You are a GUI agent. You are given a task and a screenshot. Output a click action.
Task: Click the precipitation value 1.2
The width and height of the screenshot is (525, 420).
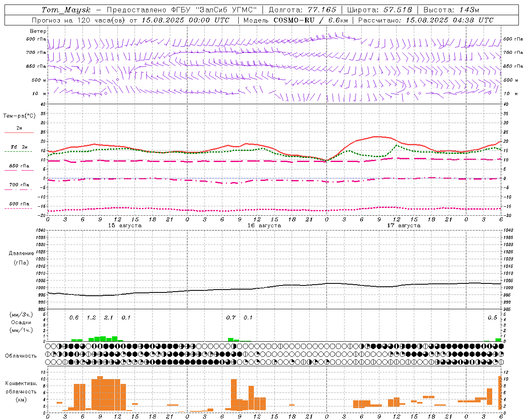pyautogui.click(x=91, y=317)
